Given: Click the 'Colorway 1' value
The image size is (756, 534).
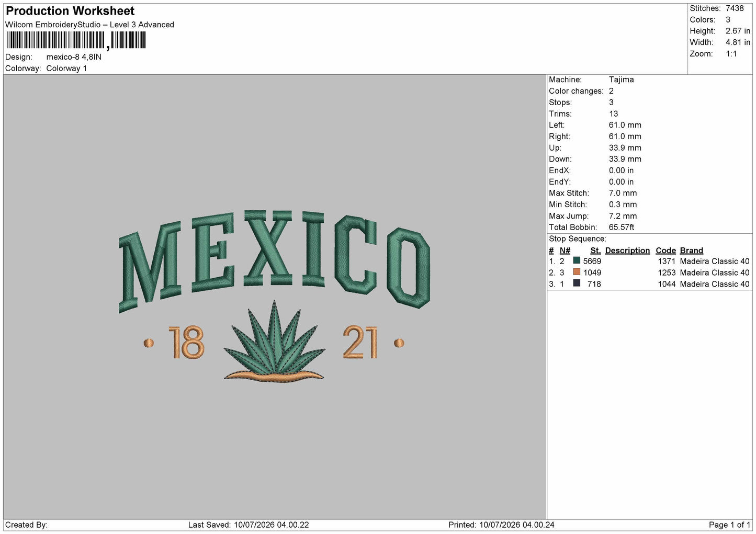Looking at the screenshot, I should click(66, 69).
